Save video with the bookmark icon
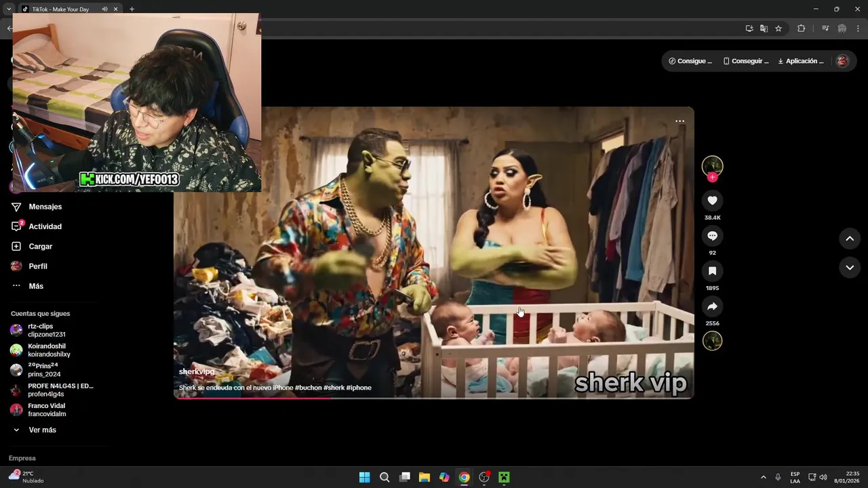Viewport: 868px width, 488px height. [712, 271]
